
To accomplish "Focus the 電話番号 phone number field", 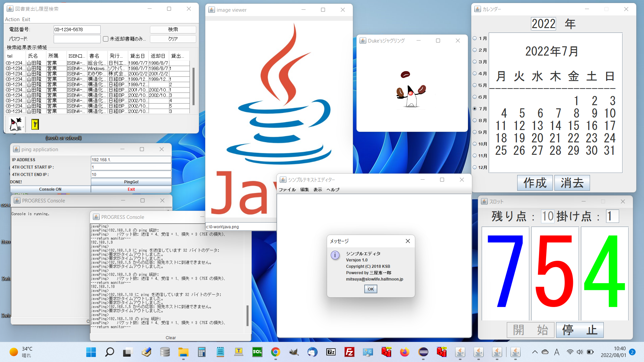I will [x=77, y=29].
